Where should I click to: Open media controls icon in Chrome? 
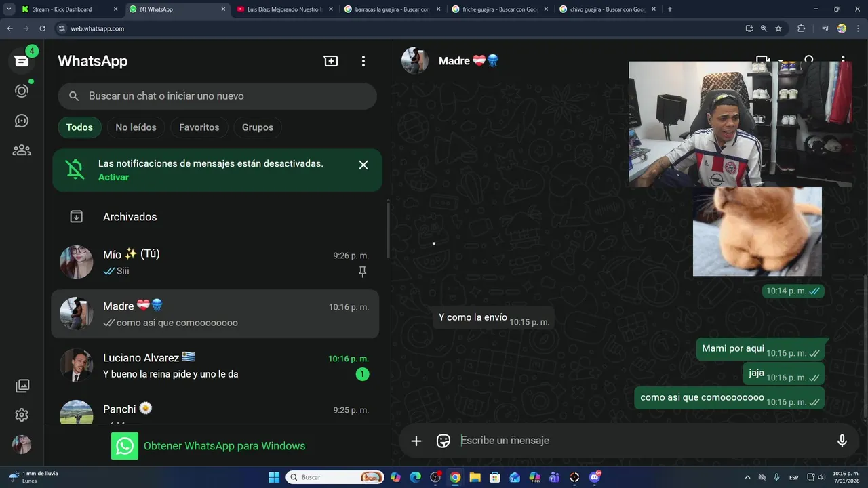pyautogui.click(x=825, y=28)
